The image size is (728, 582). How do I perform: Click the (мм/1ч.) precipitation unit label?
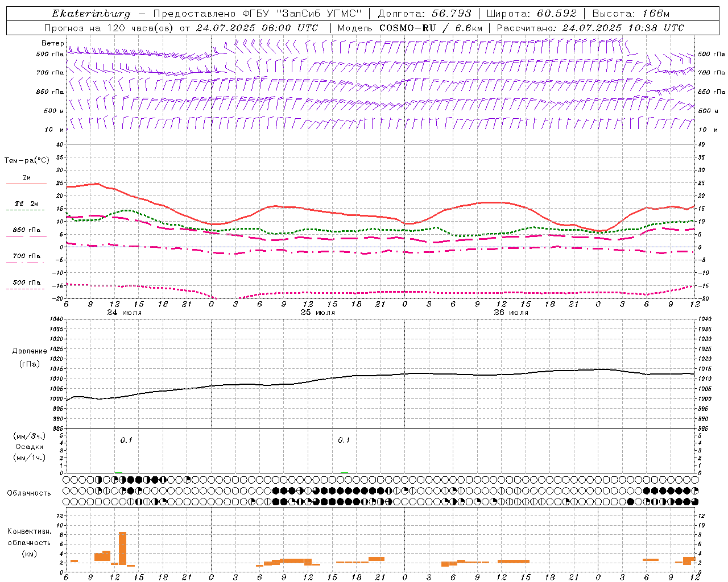point(30,458)
